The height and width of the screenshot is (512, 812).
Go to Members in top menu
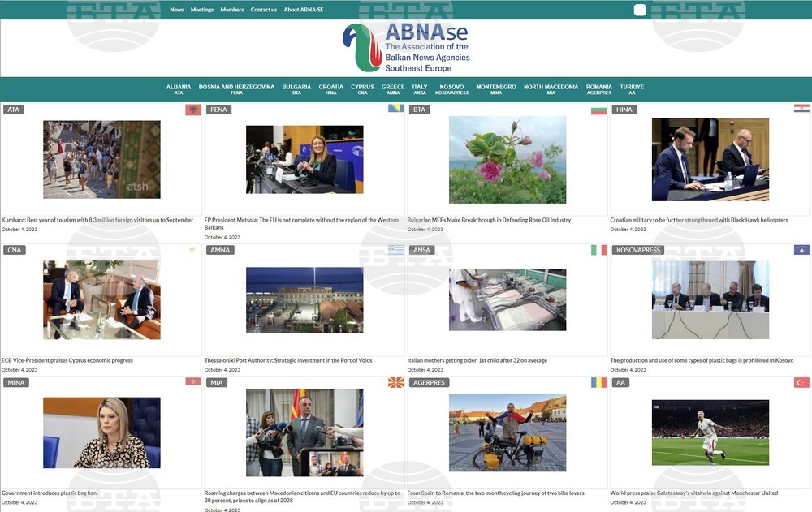tap(232, 10)
